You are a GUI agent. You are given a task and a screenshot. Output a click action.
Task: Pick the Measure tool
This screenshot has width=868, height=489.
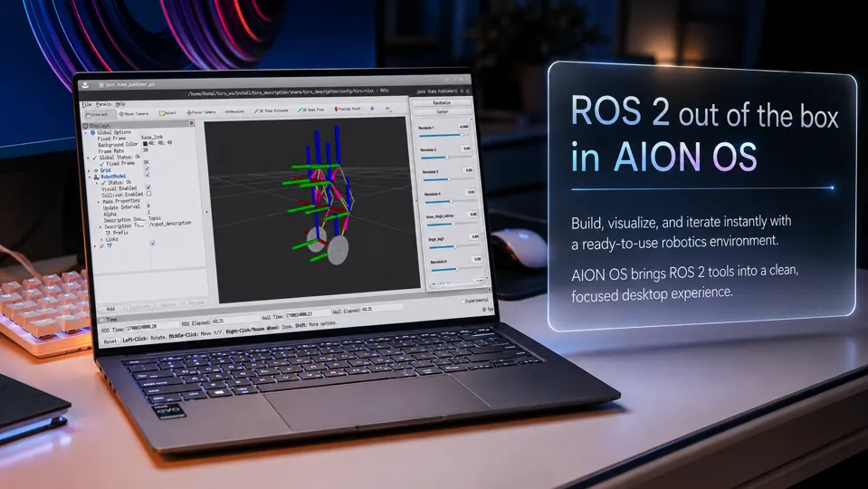(234, 112)
